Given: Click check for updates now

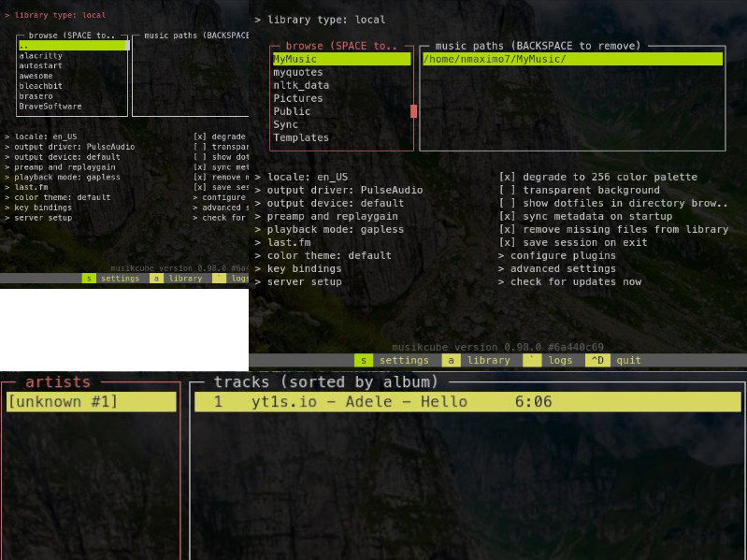Looking at the screenshot, I should (575, 281).
